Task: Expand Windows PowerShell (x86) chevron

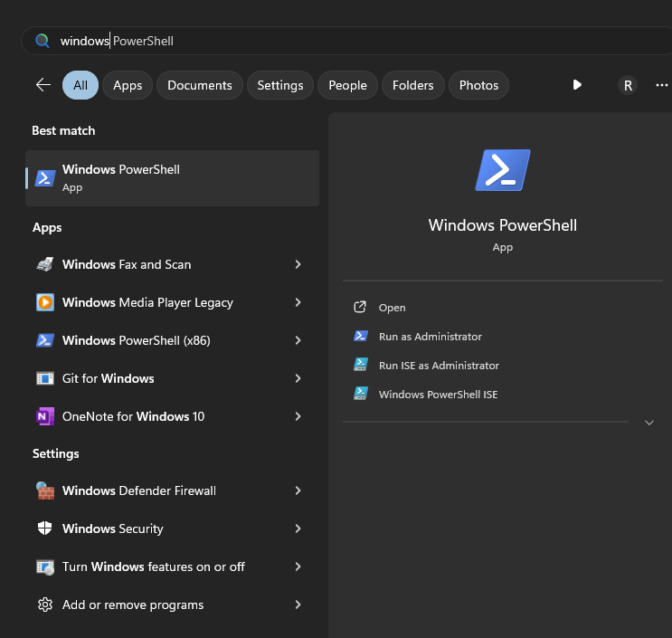Action: point(298,340)
